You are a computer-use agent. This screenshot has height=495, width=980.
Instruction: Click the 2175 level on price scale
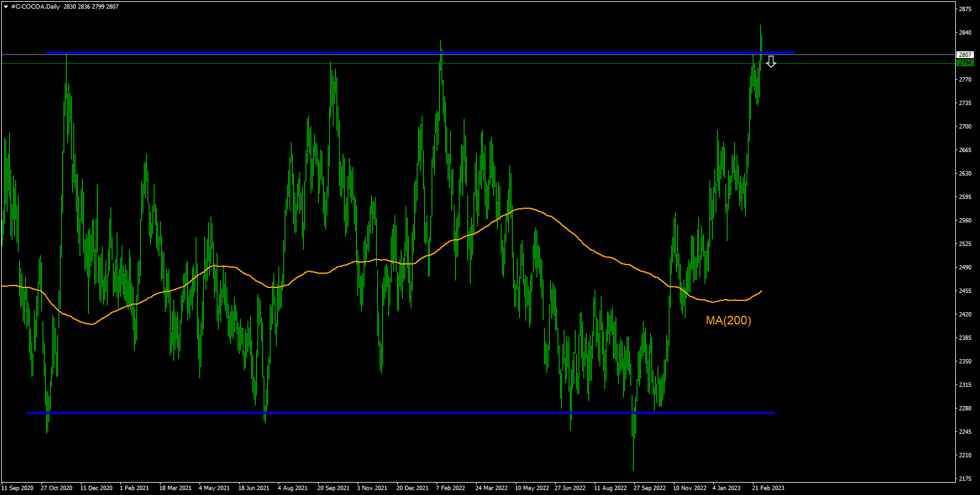(965, 479)
